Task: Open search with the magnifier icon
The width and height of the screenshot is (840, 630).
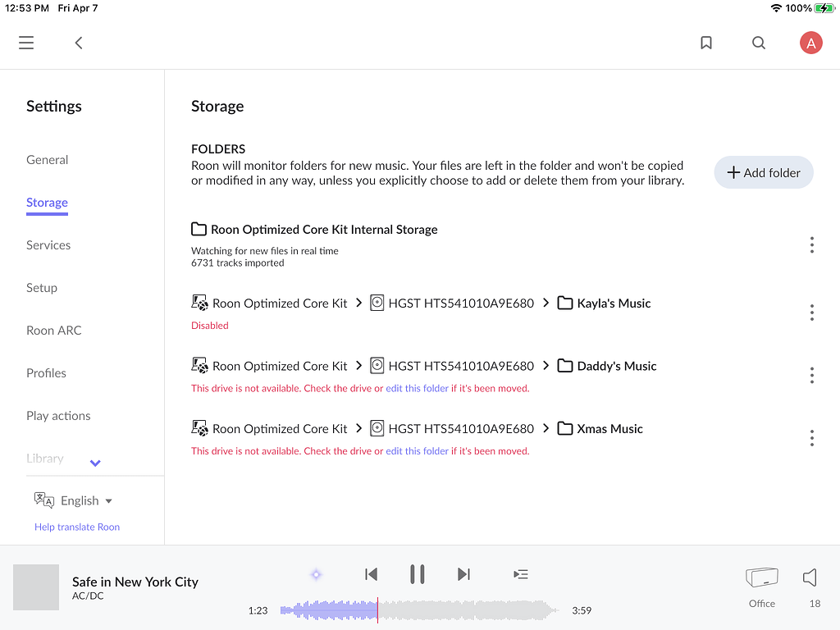Action: click(x=759, y=42)
